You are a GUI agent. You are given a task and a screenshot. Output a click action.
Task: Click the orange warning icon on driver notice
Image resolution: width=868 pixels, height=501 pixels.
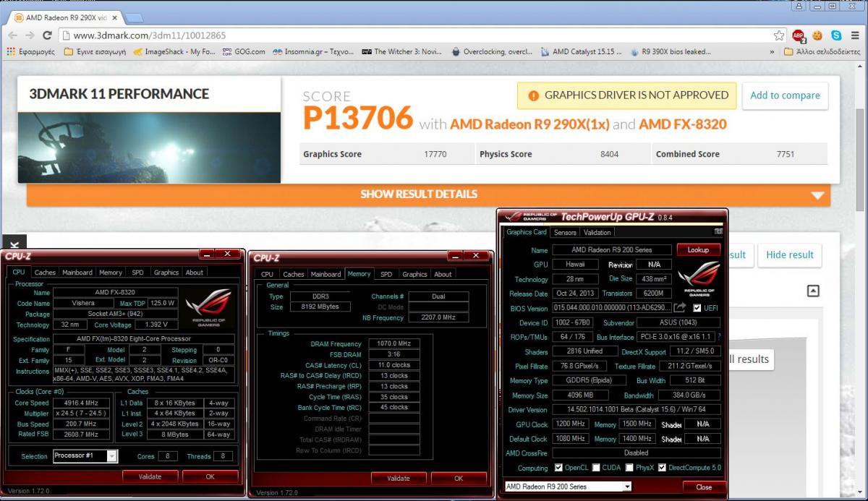(534, 95)
